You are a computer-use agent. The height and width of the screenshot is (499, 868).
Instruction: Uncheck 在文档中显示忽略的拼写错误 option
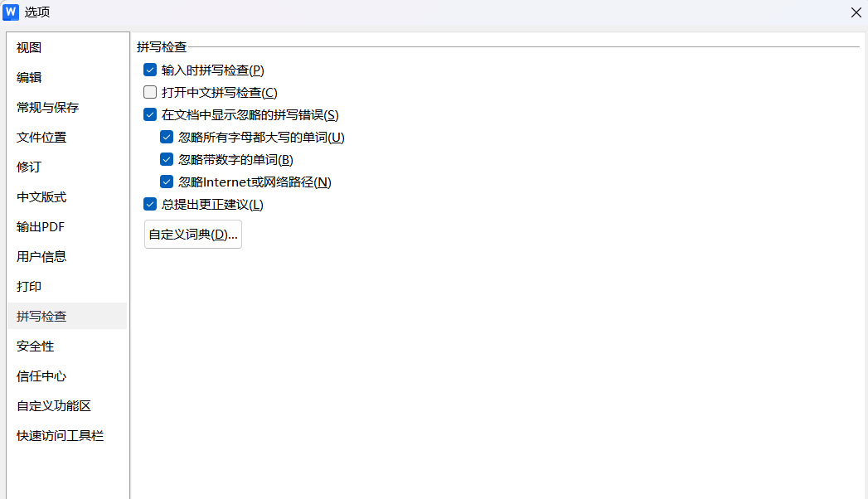click(x=150, y=115)
